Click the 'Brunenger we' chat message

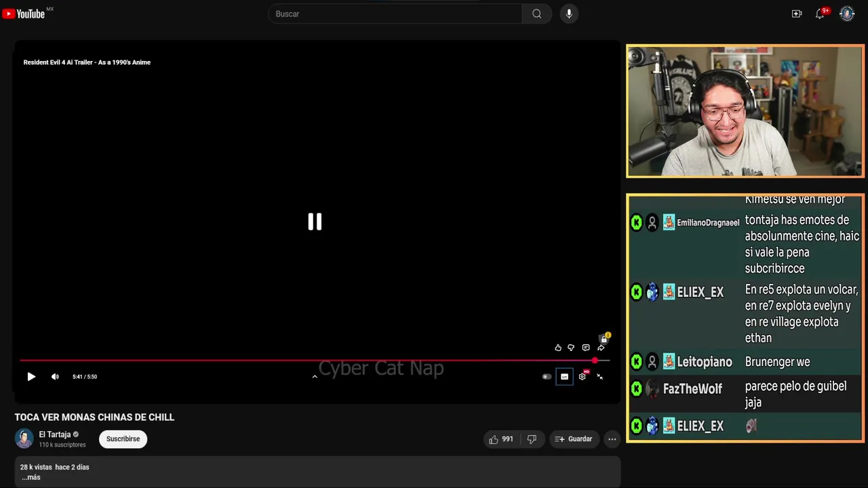click(777, 362)
